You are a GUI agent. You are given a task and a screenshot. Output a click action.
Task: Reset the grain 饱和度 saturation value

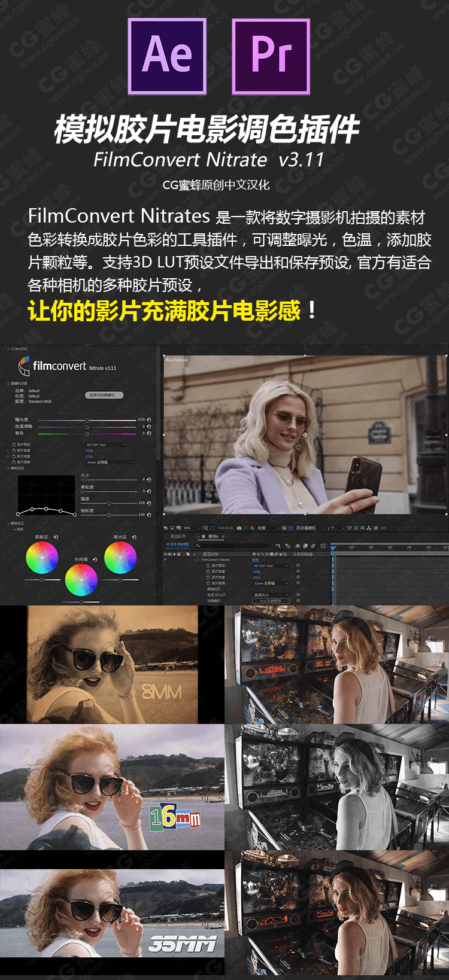[x=148, y=515]
